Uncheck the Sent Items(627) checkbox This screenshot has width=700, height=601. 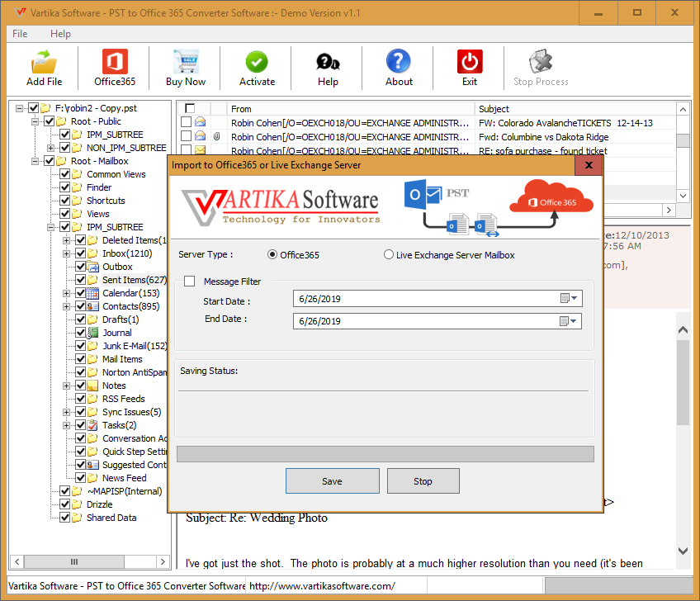click(80, 280)
